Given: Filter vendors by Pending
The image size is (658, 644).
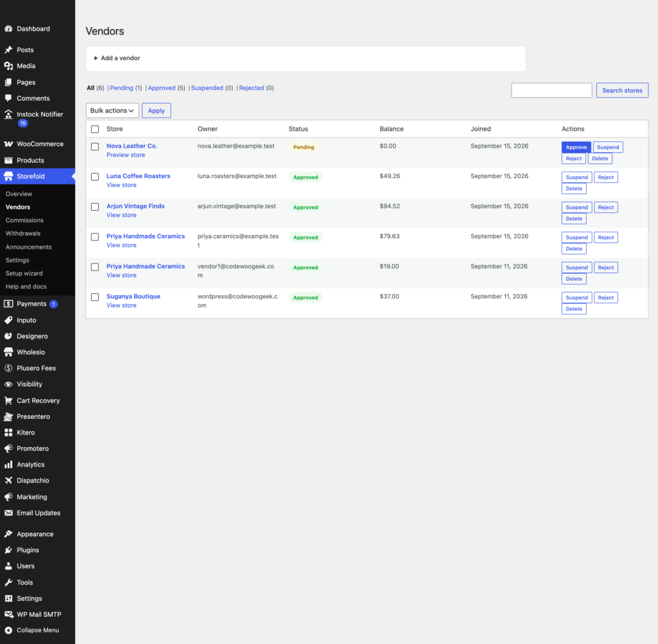Looking at the screenshot, I should coord(121,88).
